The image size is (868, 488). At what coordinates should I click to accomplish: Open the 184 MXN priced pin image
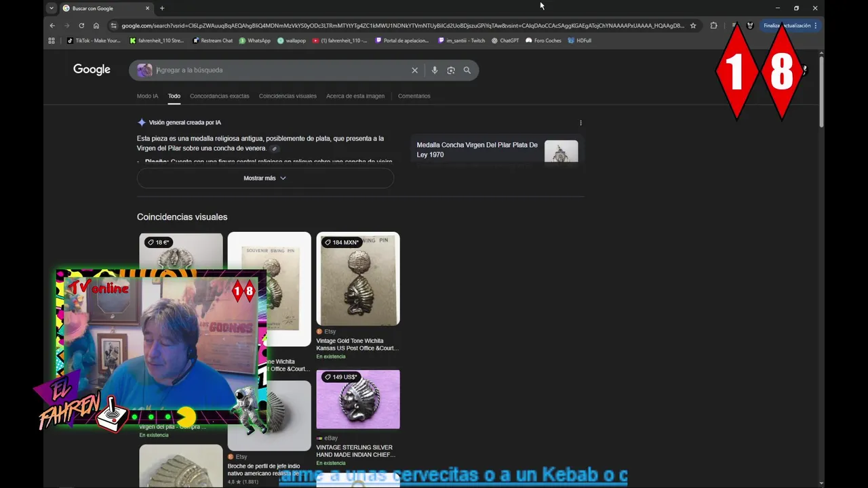tap(358, 279)
